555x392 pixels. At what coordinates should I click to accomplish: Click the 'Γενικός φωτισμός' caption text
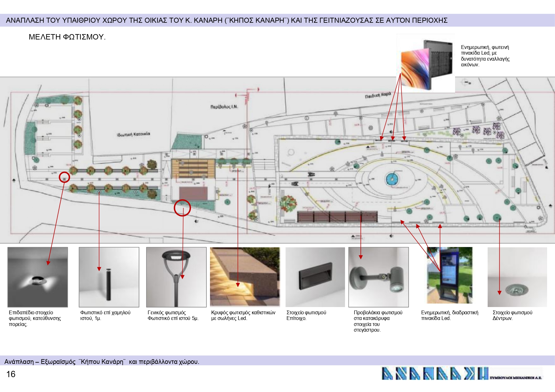167,312
